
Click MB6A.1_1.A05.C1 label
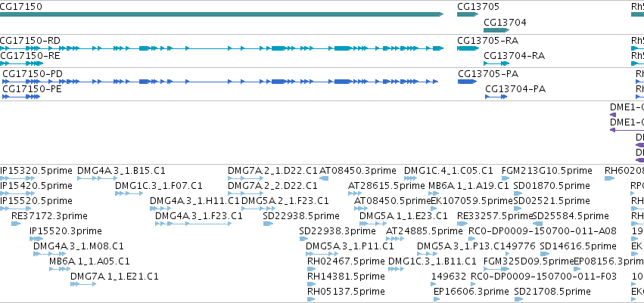(x=89, y=261)
